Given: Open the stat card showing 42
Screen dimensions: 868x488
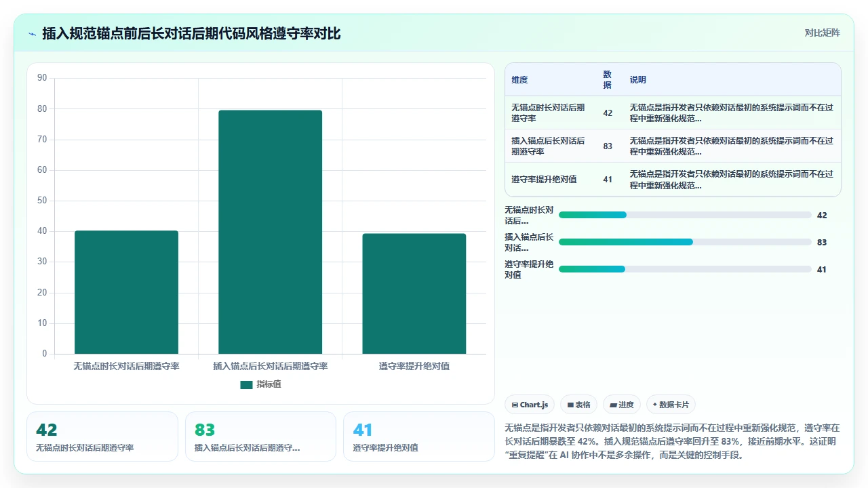Looking at the screenshot, I should (102, 436).
